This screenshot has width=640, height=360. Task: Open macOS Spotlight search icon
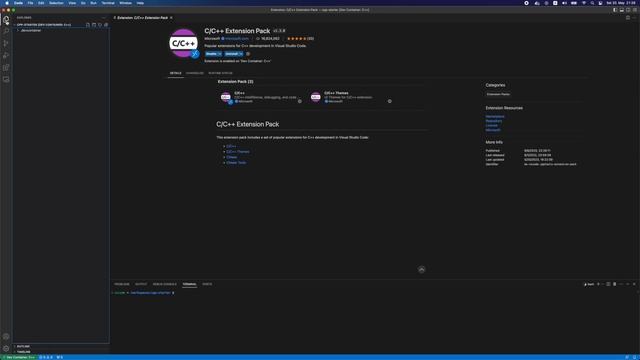(592, 3)
